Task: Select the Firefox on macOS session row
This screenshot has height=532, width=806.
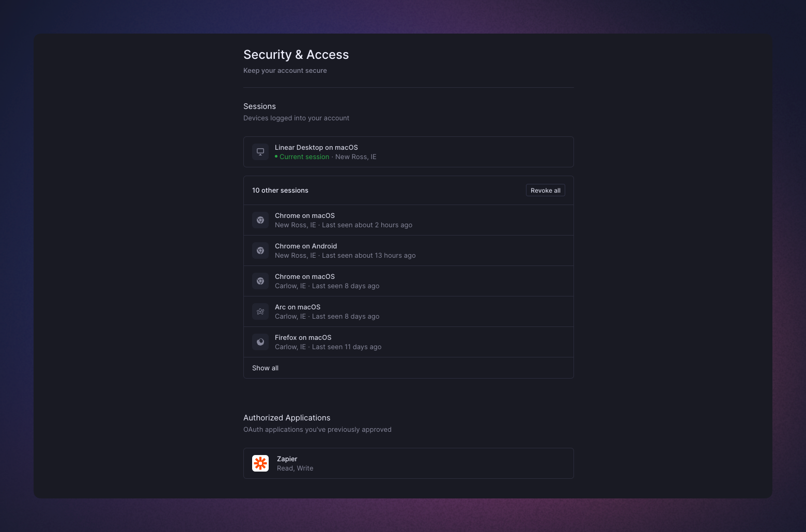Action: tap(408, 341)
